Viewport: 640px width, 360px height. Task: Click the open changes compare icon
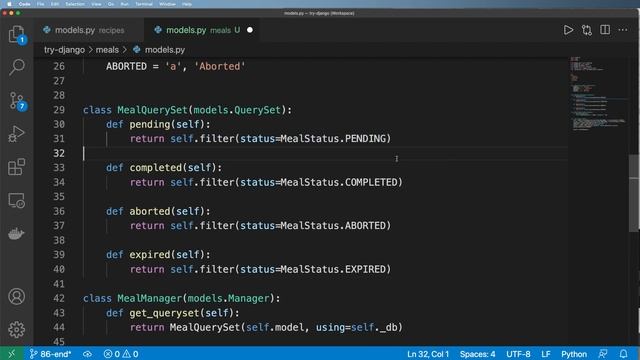coord(587,30)
